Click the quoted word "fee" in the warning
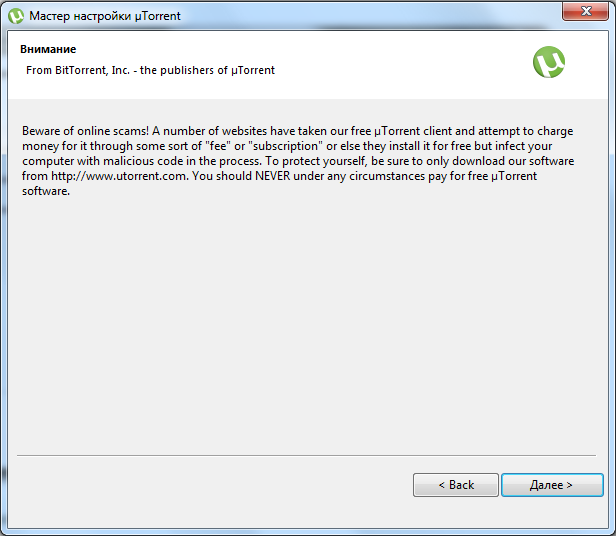The width and height of the screenshot is (616, 536). [x=218, y=146]
